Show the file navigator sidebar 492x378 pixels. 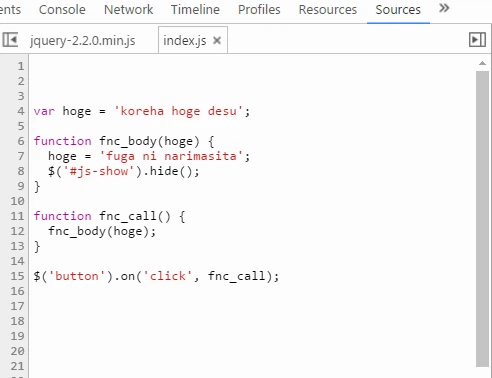(x=10, y=40)
